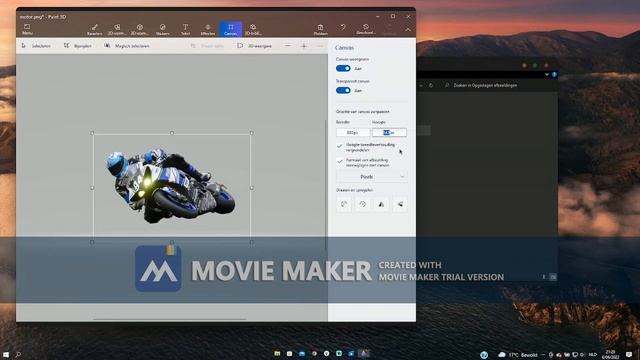
Task: Open the Menu button in Paint 3D
Action: point(27,29)
